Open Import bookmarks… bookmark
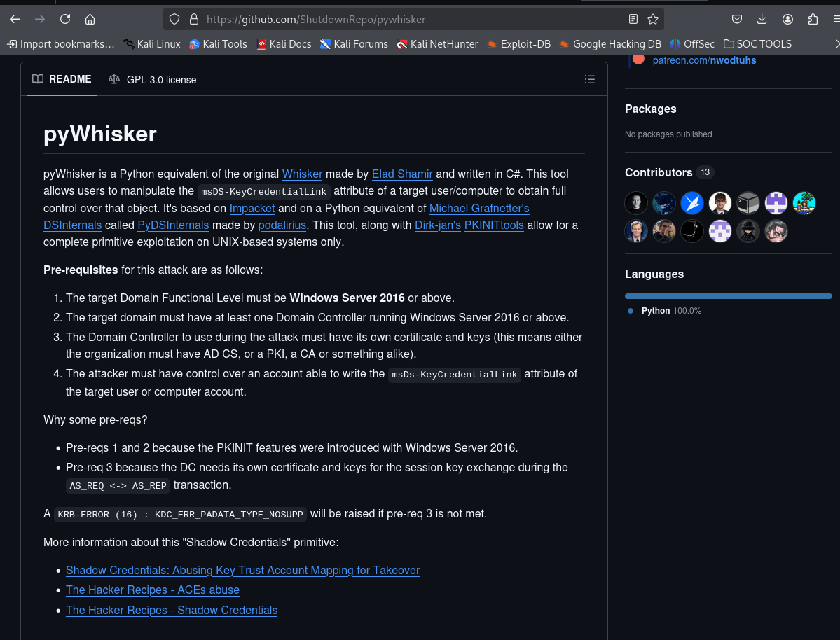The width and height of the screenshot is (840, 640). (61, 44)
